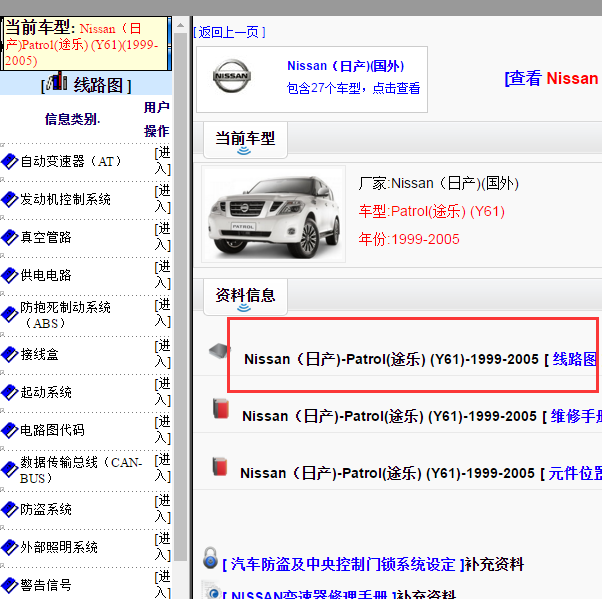Click the book icon beside 防盗系统
Image resolution: width=602 pixels, height=599 pixels.
click(x=10, y=509)
